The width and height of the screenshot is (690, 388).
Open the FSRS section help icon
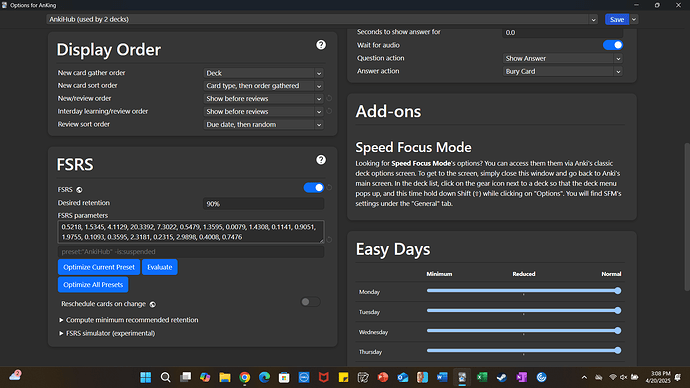321,160
